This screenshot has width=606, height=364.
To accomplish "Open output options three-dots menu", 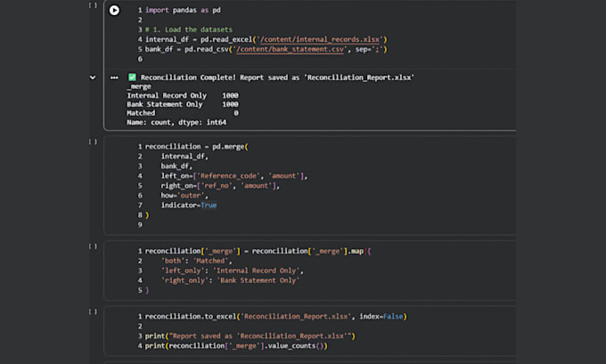I will pos(114,77).
